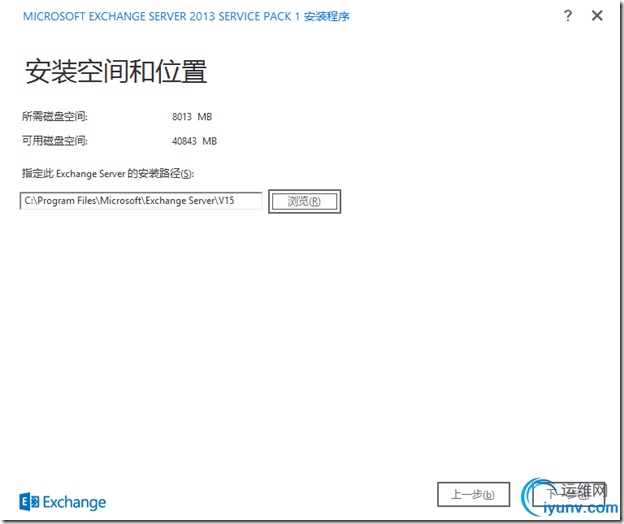Open the help question mark icon
The image size is (624, 524).
click(567, 16)
